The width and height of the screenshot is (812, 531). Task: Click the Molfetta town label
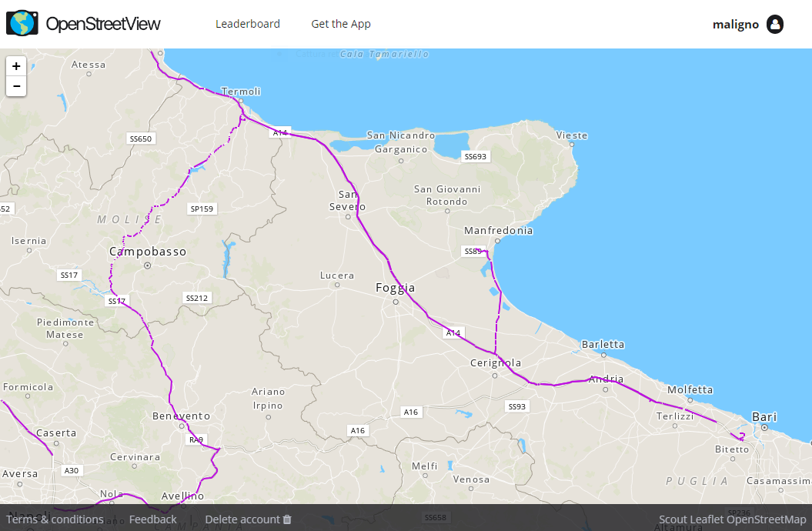tap(690, 389)
